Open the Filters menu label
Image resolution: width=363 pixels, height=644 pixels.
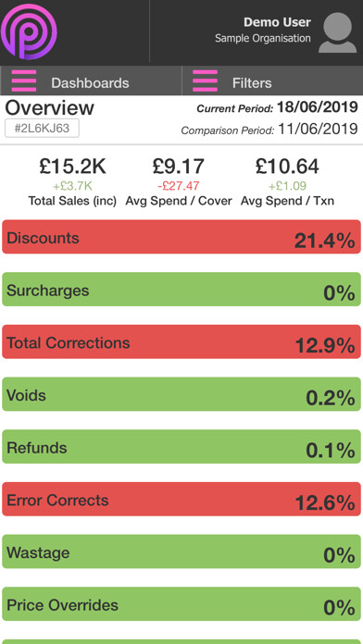(252, 83)
